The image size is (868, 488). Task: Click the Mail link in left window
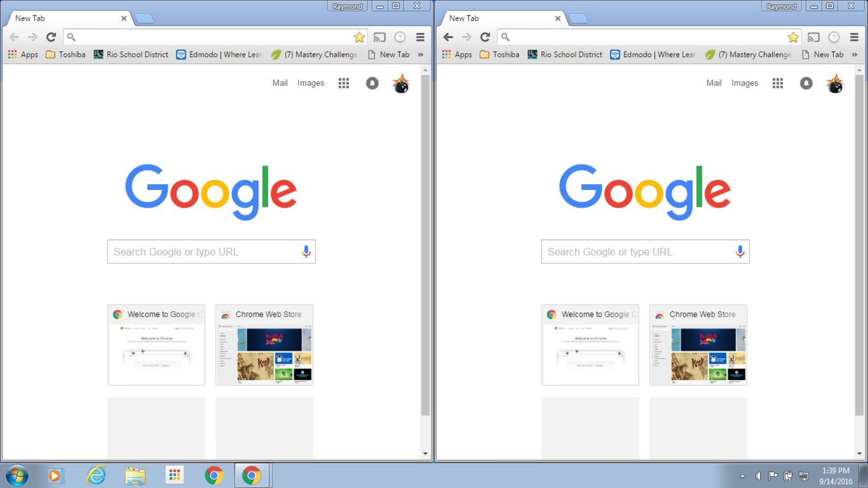tap(280, 83)
